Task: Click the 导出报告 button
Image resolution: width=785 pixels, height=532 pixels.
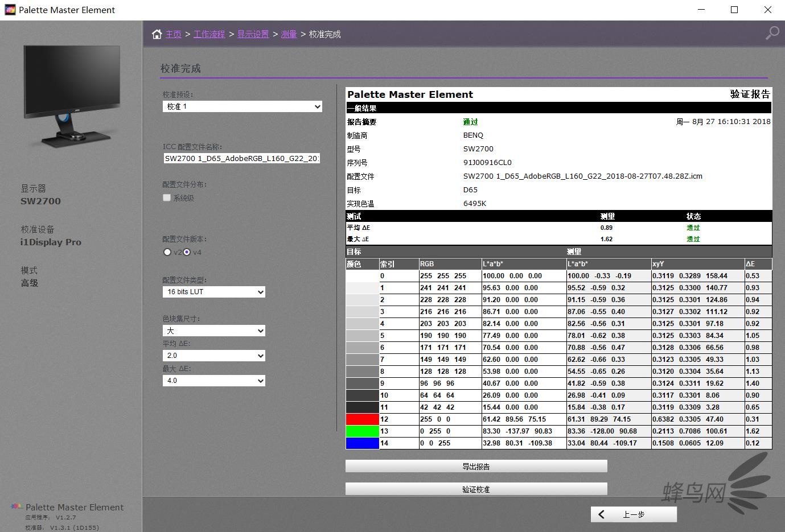Action: coord(476,466)
